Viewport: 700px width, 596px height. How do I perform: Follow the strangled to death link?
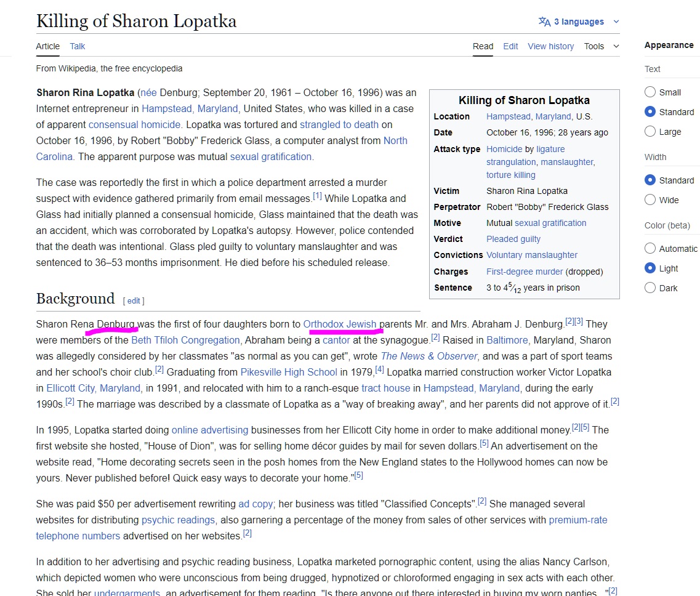pos(339,124)
